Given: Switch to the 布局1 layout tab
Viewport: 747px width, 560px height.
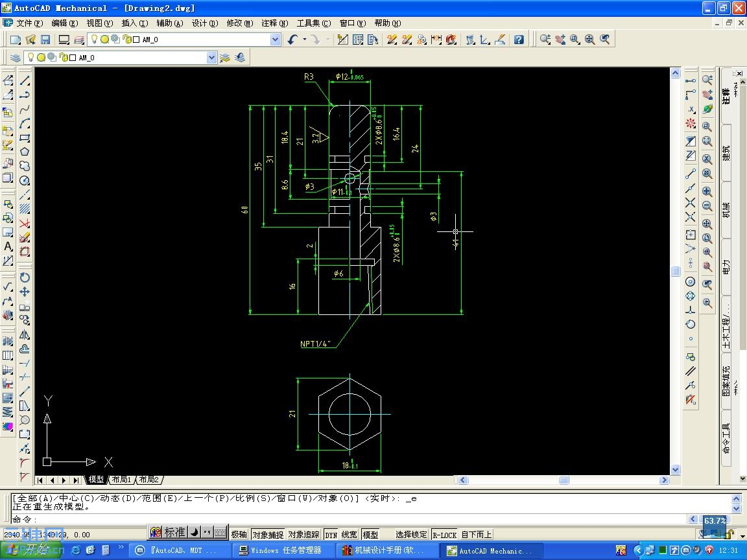Looking at the screenshot, I should pyautogui.click(x=121, y=480).
